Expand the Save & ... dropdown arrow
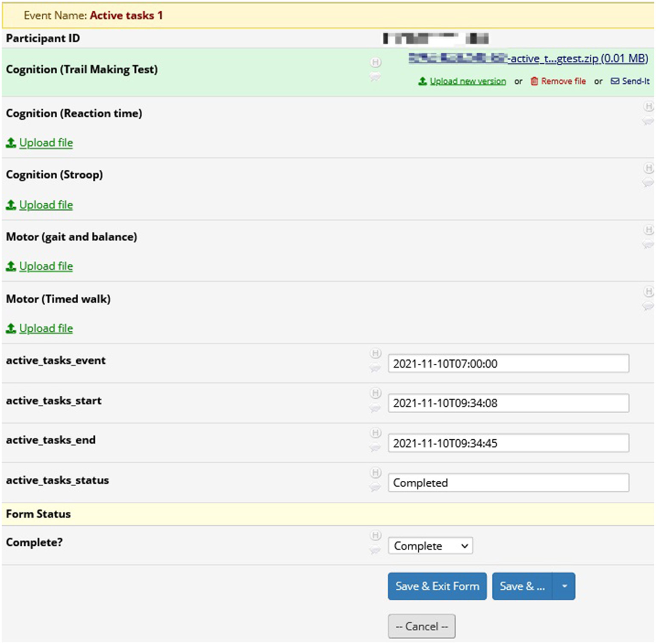This screenshot has height=644, width=656. tap(564, 586)
